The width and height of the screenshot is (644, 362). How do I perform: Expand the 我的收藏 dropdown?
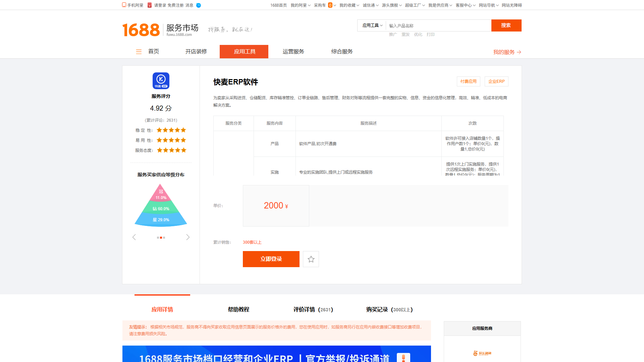(349, 5)
